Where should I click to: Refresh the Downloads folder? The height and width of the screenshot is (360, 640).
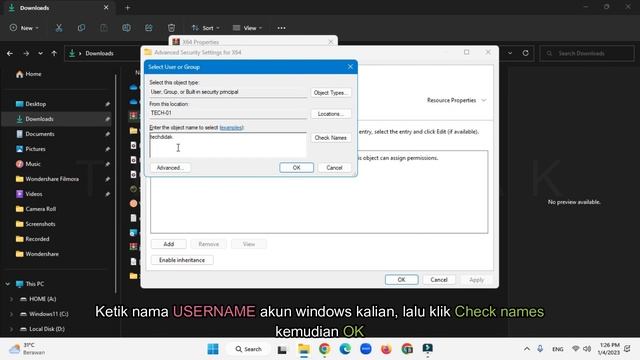[x=525, y=53]
